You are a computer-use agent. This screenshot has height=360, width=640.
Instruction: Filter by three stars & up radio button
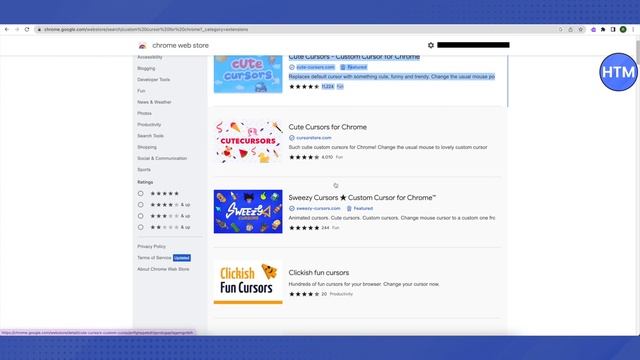[140, 216]
